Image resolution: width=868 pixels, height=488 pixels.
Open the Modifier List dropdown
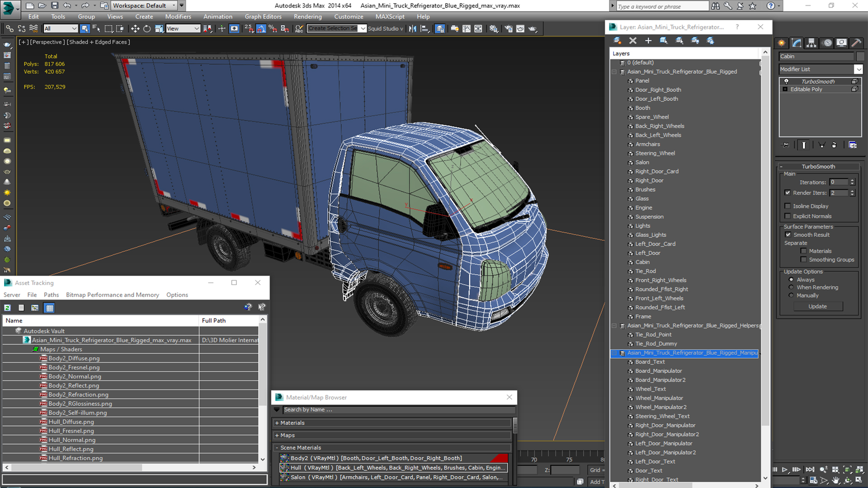(859, 69)
